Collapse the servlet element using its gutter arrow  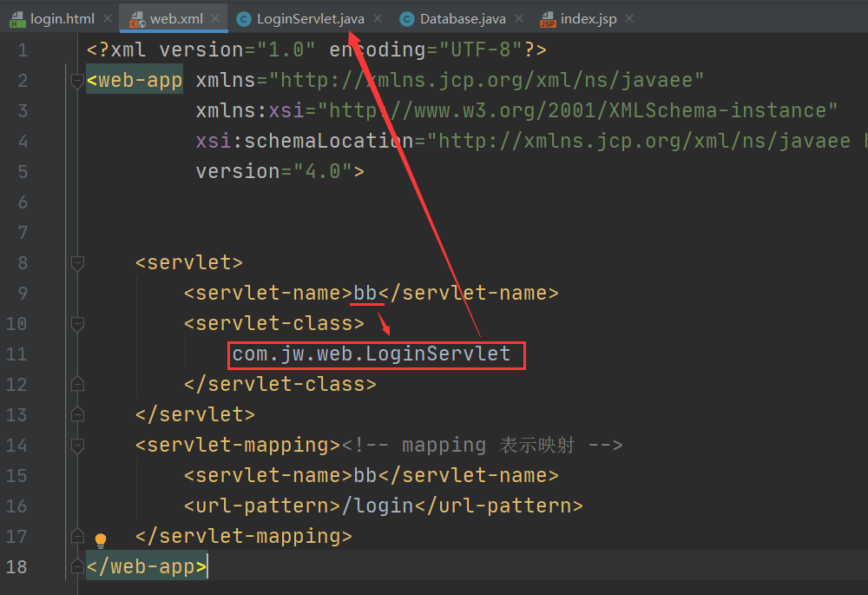point(76,262)
